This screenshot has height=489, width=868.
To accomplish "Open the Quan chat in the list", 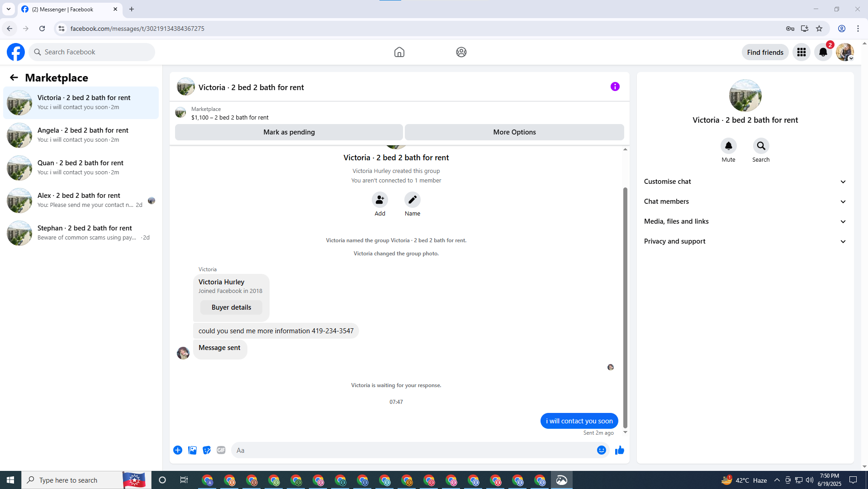I will (x=81, y=168).
